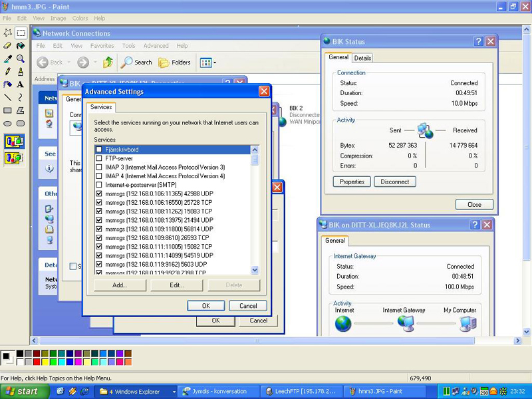Select the Magnifier tool
The image size is (532, 399).
pyautogui.click(x=21, y=59)
